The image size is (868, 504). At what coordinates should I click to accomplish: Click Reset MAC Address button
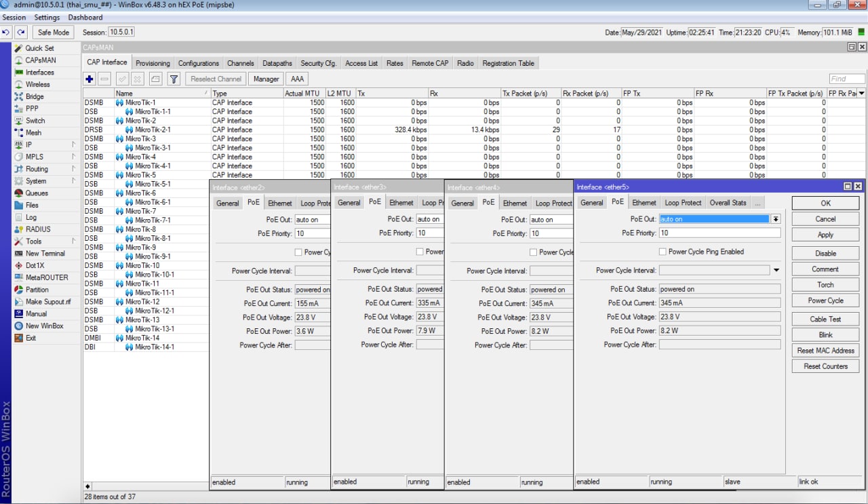coord(825,351)
